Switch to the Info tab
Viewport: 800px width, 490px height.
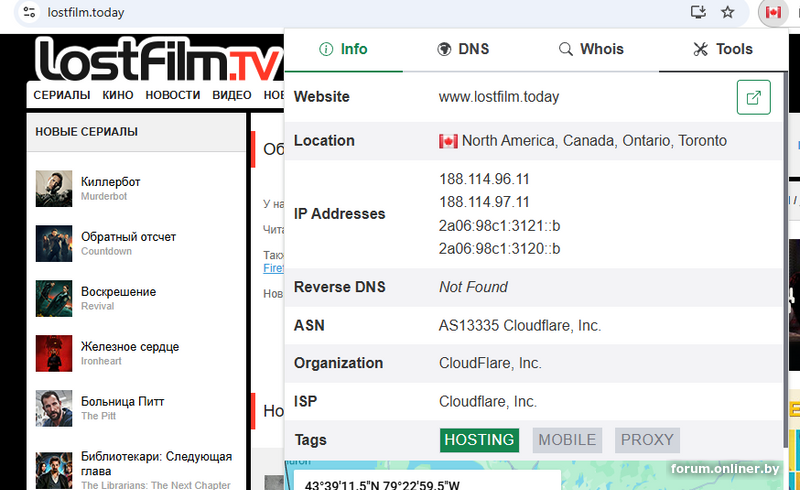tap(343, 49)
